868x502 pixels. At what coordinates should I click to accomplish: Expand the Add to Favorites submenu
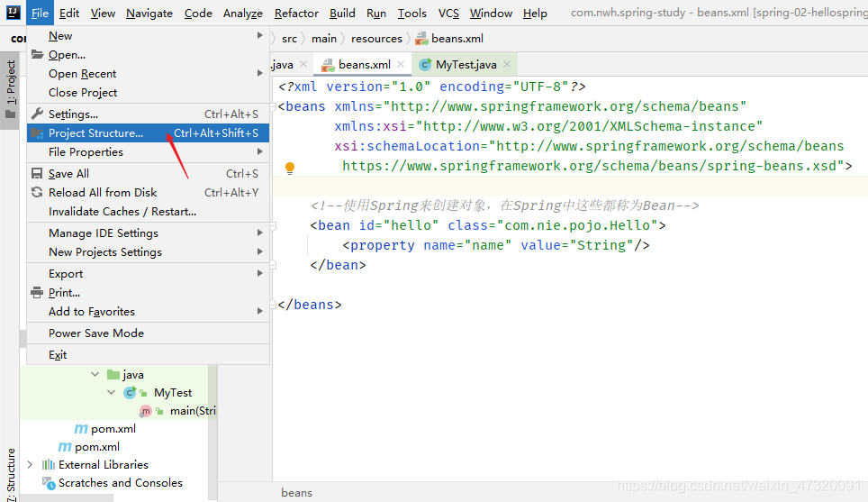[x=259, y=312]
